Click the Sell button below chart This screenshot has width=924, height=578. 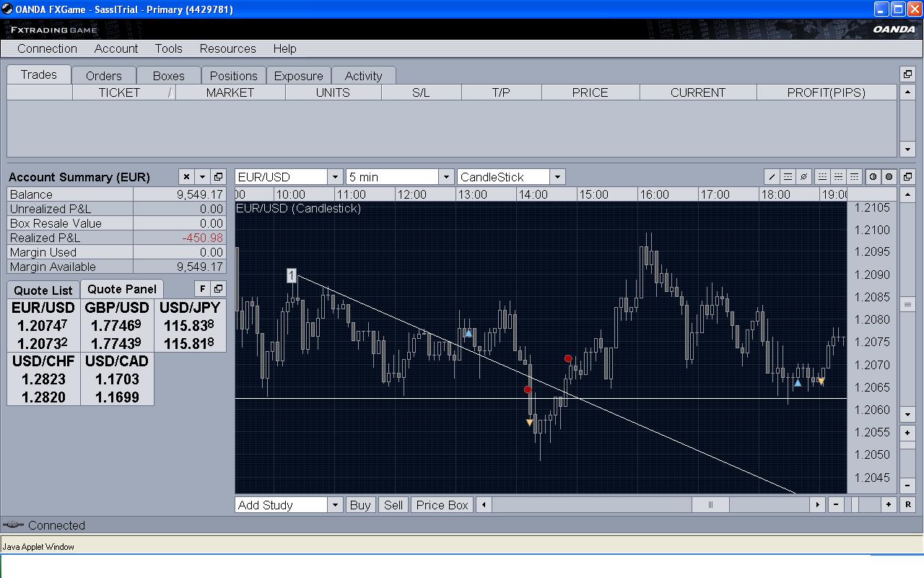coord(393,505)
